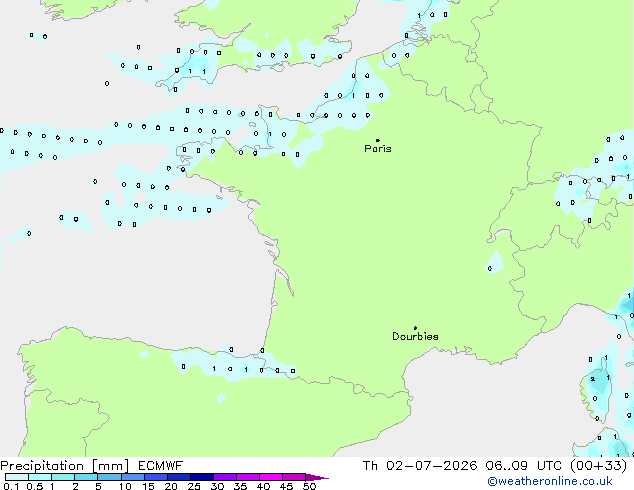Pick the 15–20 mm legend swatch
The height and width of the screenshot is (490, 634).
click(155, 477)
